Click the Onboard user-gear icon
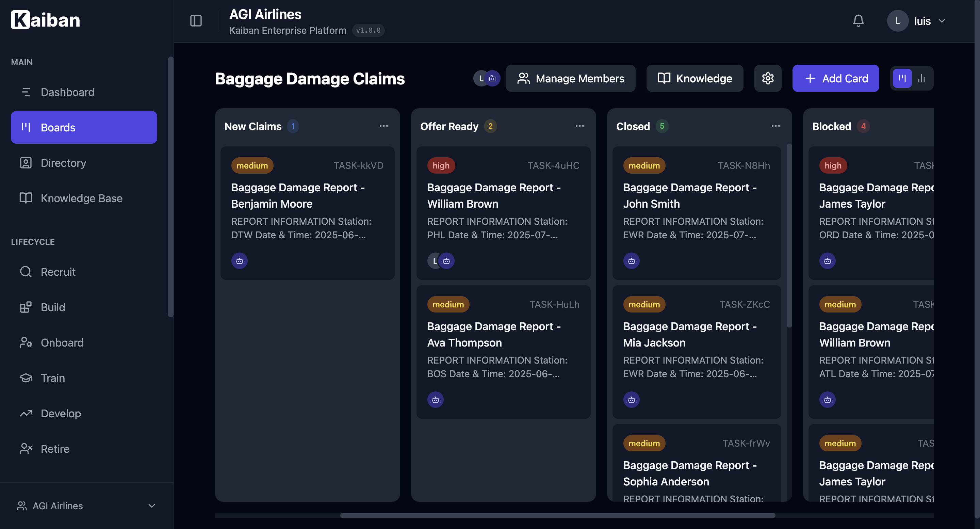 pos(26,342)
